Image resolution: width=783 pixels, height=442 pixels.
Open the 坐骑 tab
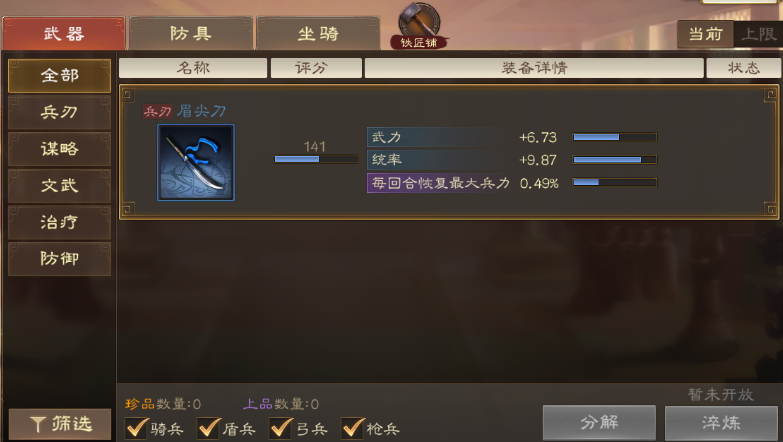(x=318, y=33)
